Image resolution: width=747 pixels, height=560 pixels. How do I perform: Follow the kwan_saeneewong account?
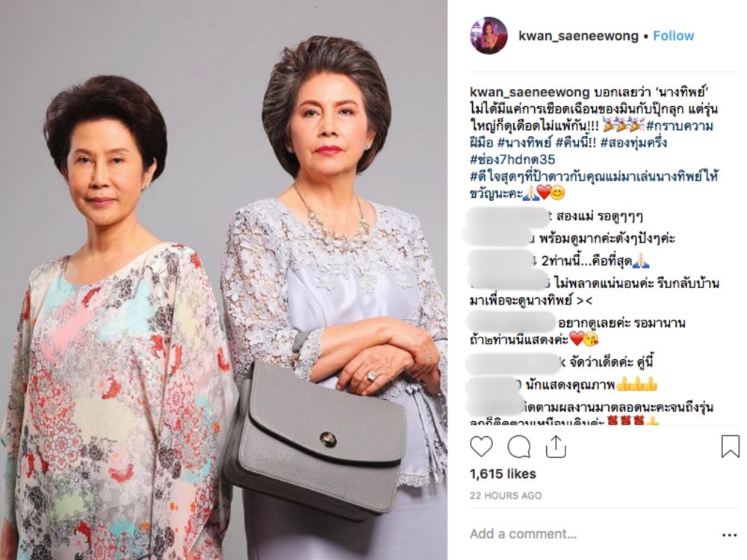click(673, 36)
